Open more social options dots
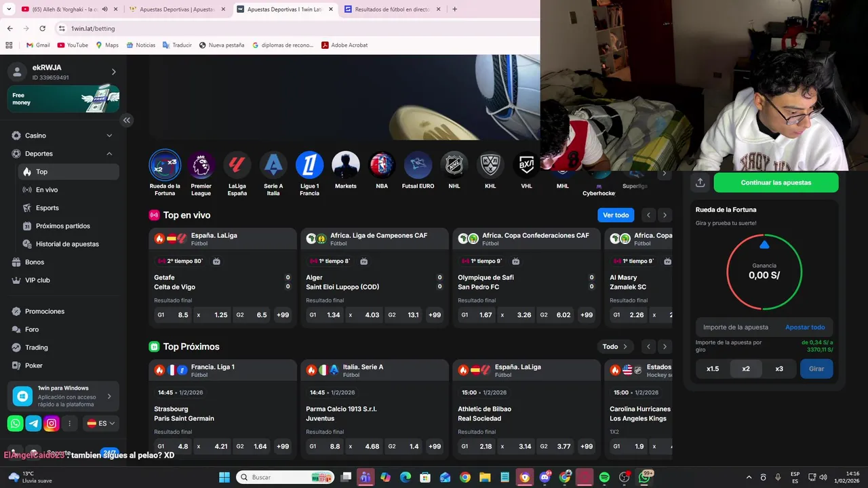The height and width of the screenshot is (488, 868). [69, 424]
